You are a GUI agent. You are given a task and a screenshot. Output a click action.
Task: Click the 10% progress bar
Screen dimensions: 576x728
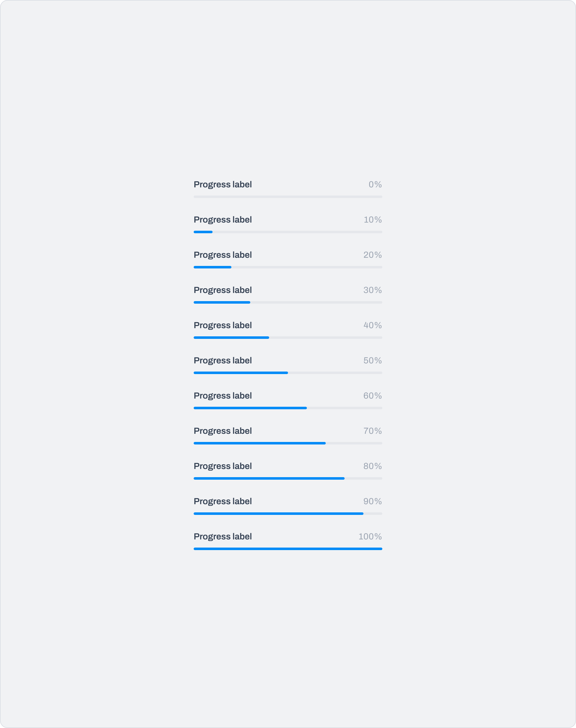288,232
